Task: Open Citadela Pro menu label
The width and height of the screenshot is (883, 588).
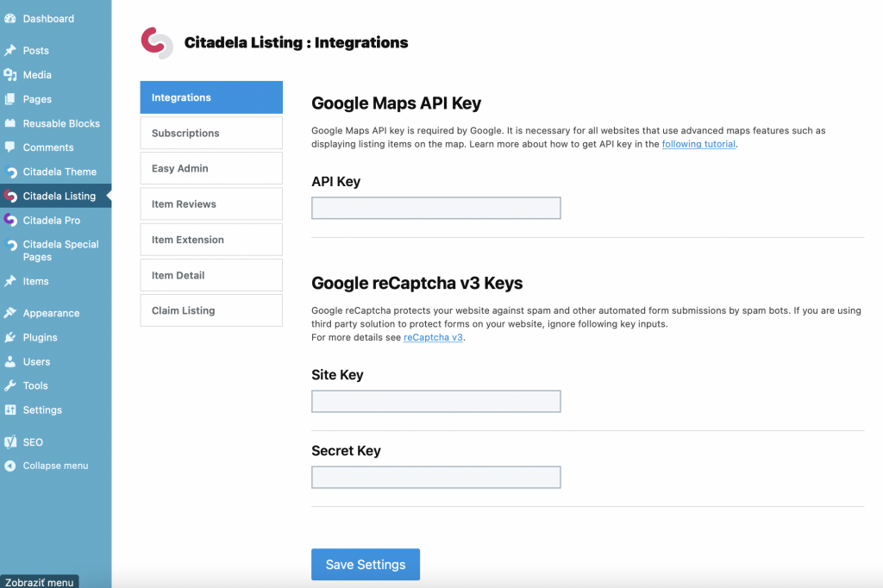Action: pos(52,220)
